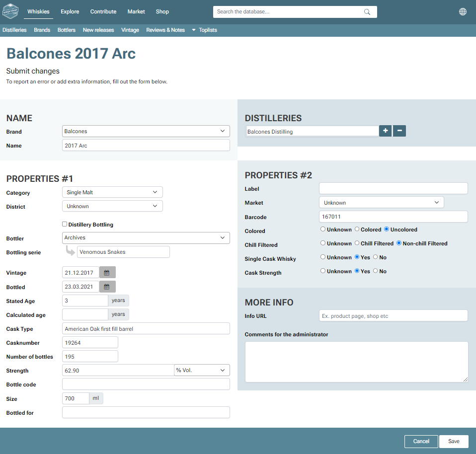476x454 pixels.
Task: Open the Whiskies main menu
Action: 38,11
